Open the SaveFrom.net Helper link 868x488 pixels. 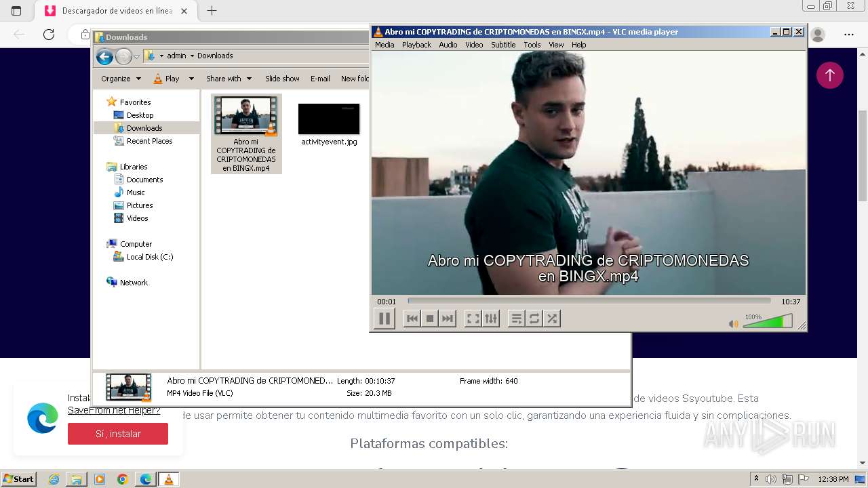114,410
